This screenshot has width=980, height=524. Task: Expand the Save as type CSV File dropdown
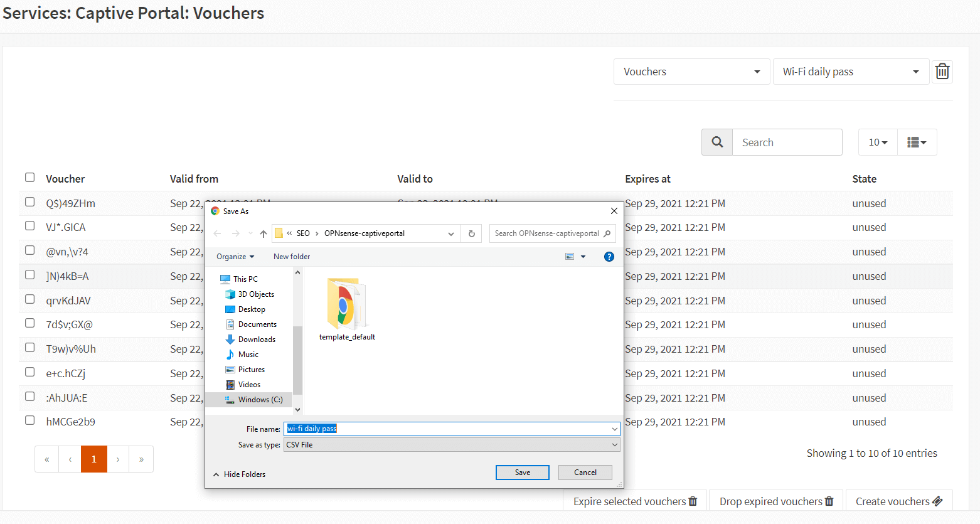[451, 445]
